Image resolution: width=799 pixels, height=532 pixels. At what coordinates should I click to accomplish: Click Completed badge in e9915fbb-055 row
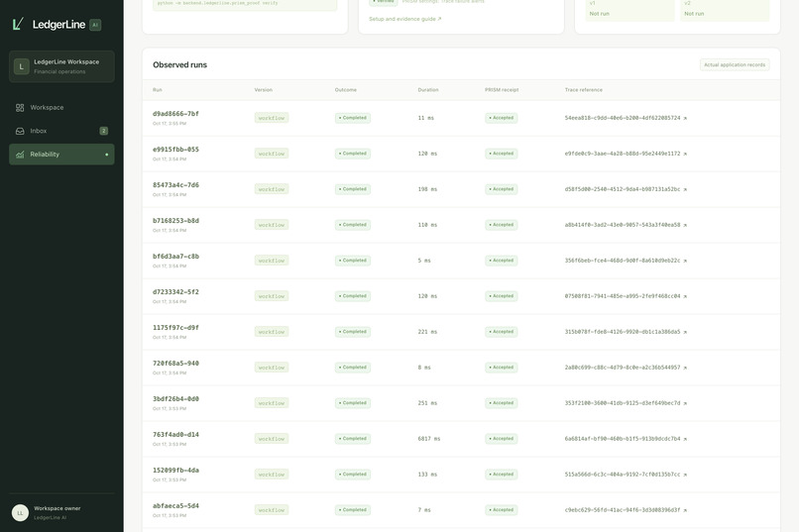click(x=353, y=154)
